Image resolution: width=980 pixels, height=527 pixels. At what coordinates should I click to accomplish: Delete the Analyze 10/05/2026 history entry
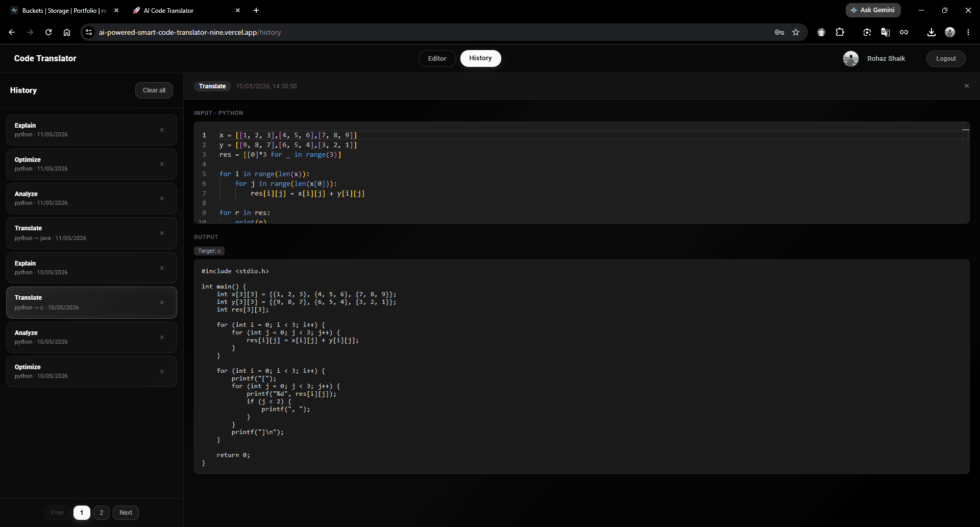[x=162, y=337]
